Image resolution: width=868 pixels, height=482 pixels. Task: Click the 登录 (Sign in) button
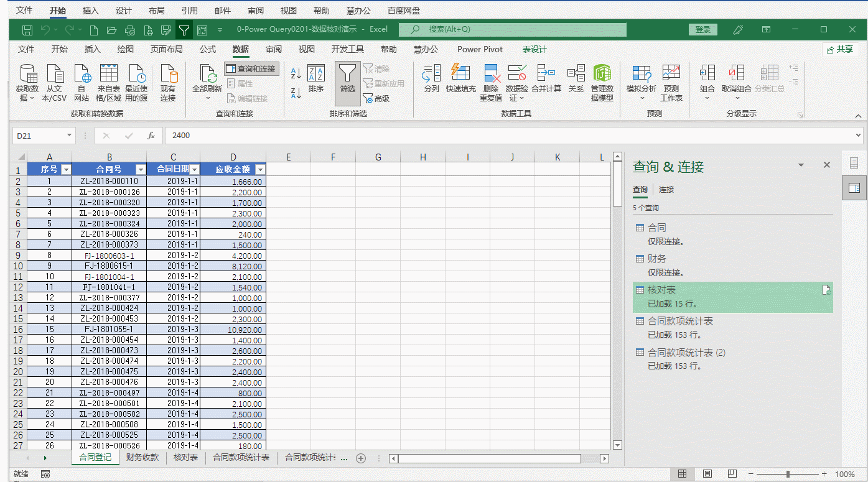coord(703,30)
